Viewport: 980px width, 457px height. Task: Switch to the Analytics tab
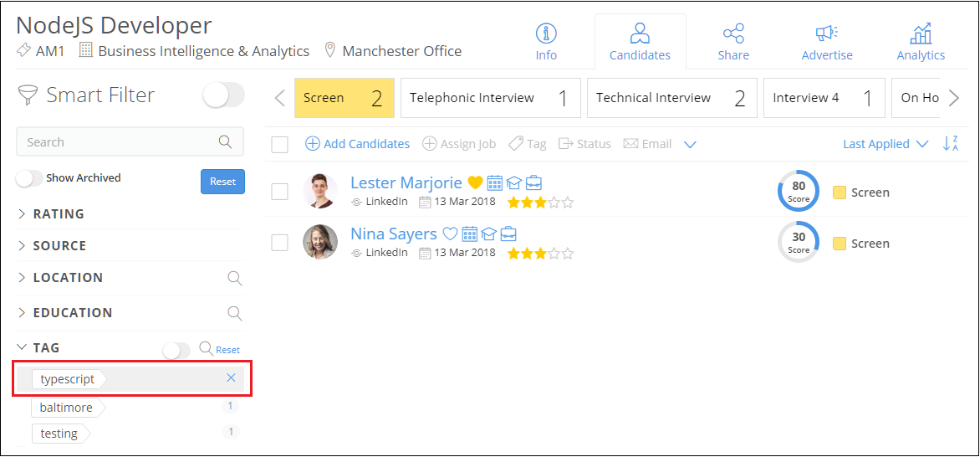point(921,42)
